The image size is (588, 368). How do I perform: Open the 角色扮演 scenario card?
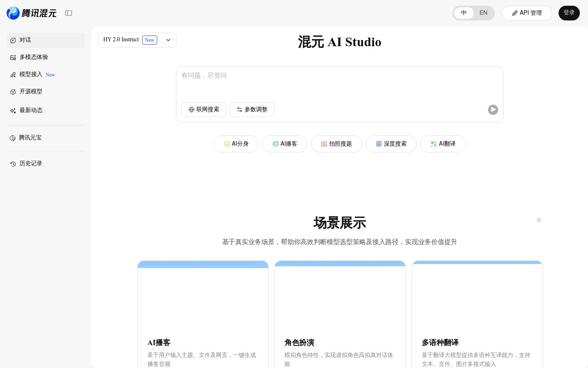click(340, 314)
